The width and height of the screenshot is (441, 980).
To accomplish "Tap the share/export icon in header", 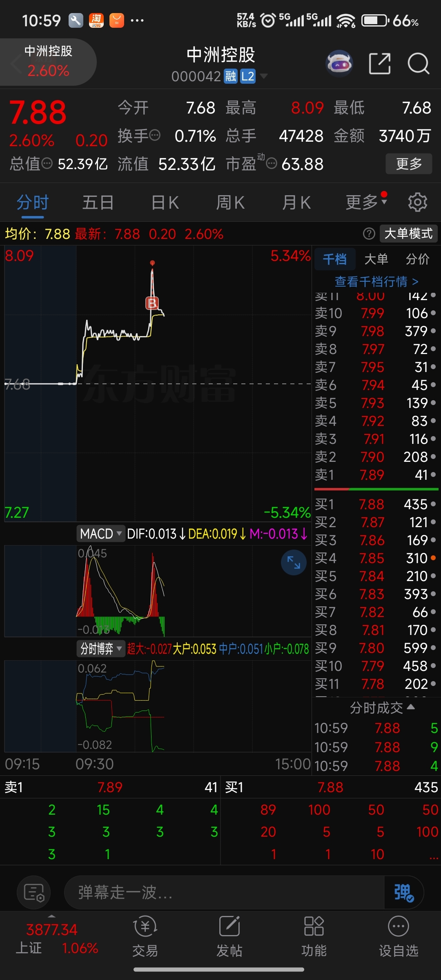I will pos(380,64).
